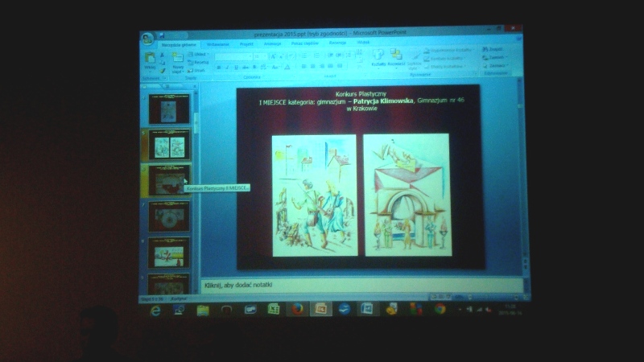The height and width of the screenshot is (362, 644).
Task: Open Efekty kształtów shape effects dropdown
Action: 446,66
